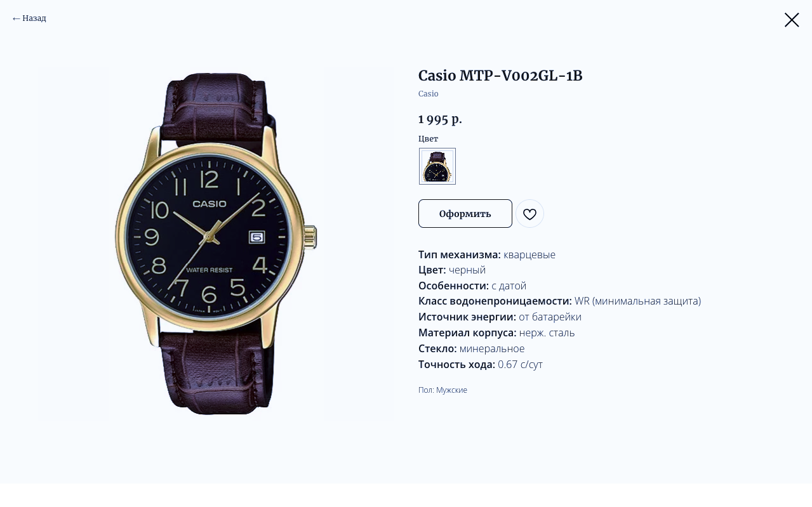Add the watch to favorites with the heart icon
The width and height of the screenshot is (812, 507).
point(529,214)
